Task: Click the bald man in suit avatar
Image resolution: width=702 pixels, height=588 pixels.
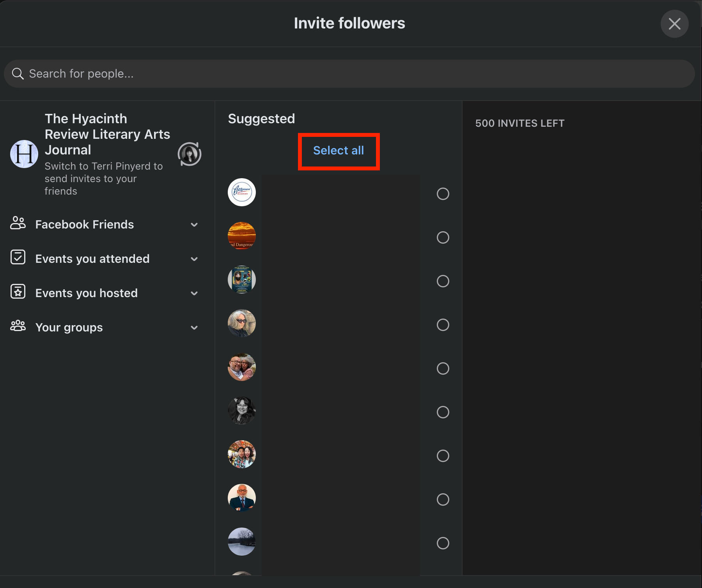Action: tap(242, 498)
